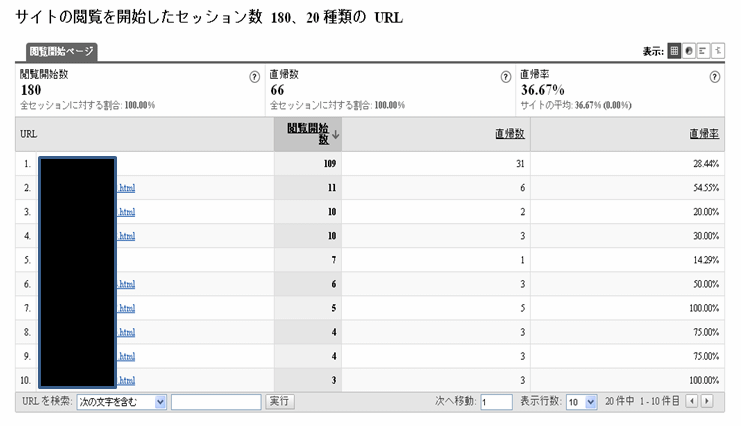Open the 表示行数 rows dropdown
Viewport: 741px width, 426px height.
(x=581, y=402)
